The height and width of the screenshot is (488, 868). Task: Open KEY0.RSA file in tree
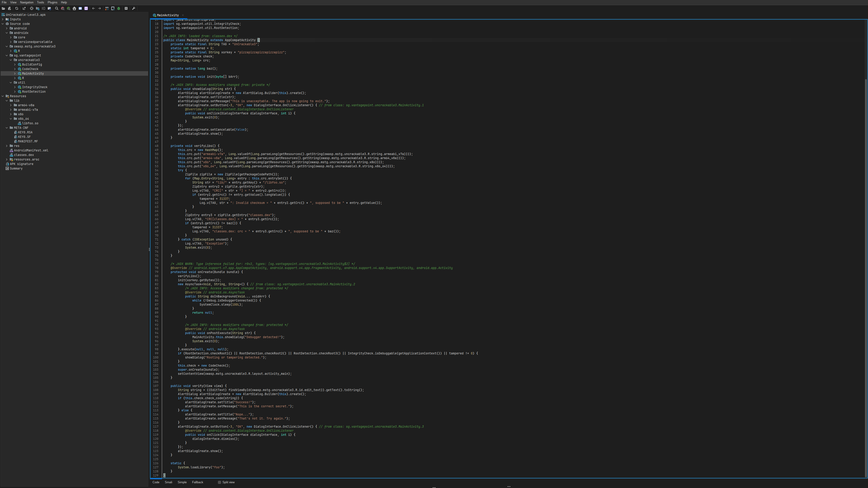click(x=25, y=132)
